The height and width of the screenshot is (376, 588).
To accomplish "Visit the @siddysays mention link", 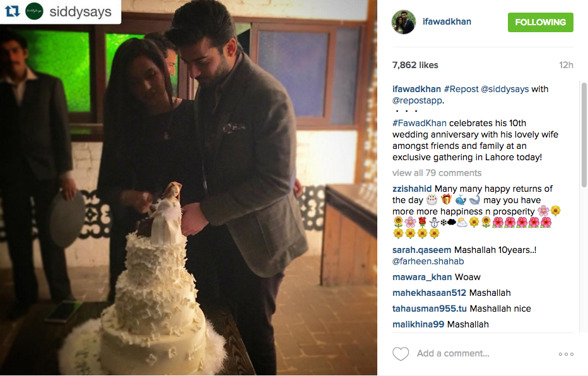I will (x=505, y=89).
